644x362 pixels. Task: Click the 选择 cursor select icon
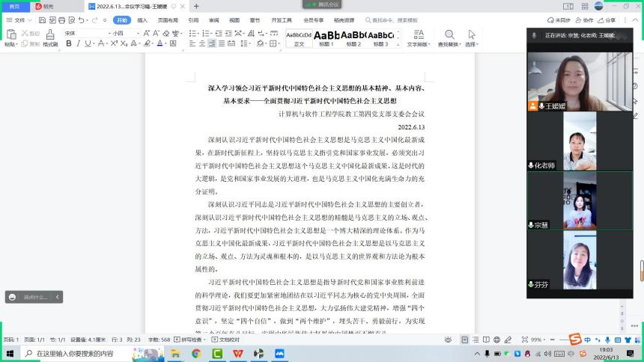(x=472, y=34)
